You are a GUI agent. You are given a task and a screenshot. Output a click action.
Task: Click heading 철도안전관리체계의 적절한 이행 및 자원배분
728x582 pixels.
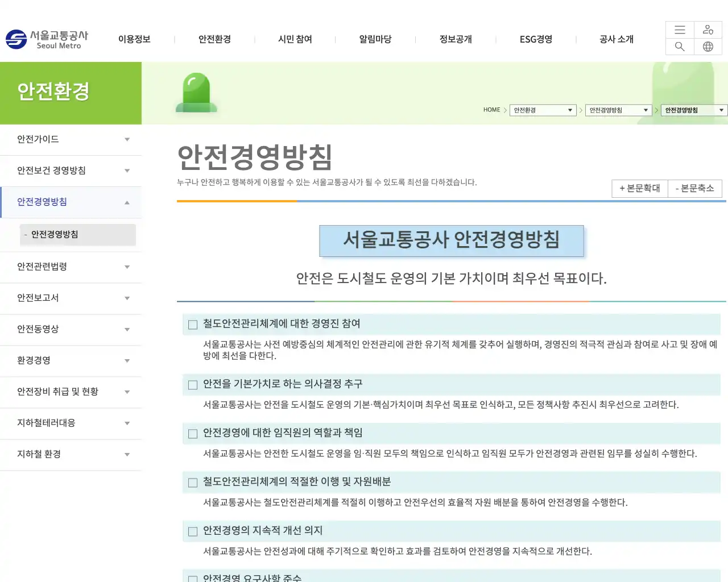coord(297,481)
